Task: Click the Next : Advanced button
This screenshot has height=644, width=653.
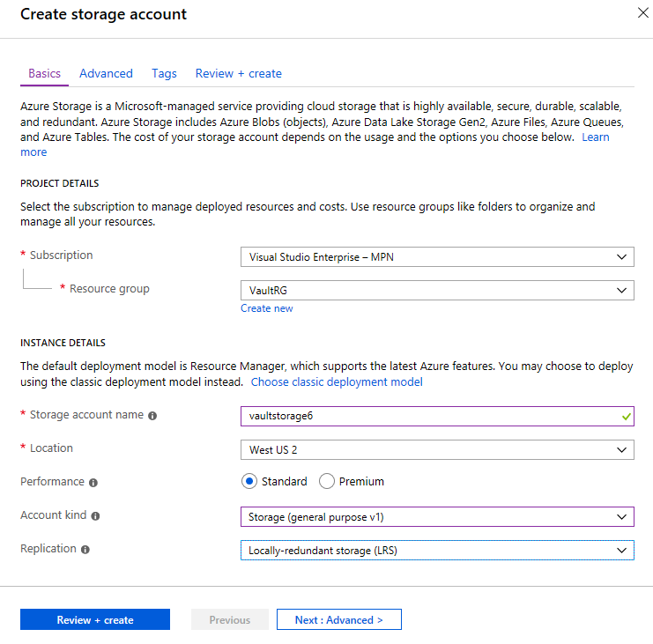Action: 339,620
